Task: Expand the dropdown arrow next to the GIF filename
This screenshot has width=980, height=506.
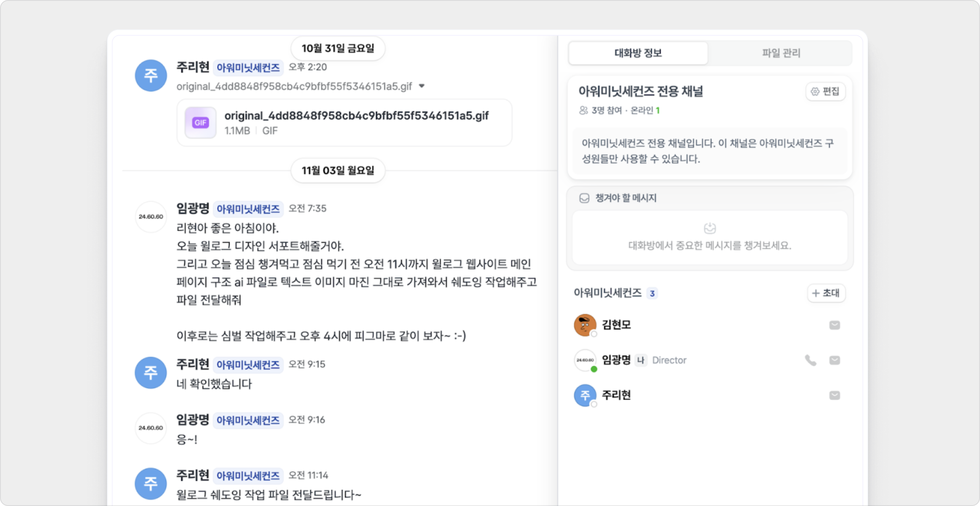Action: [422, 86]
